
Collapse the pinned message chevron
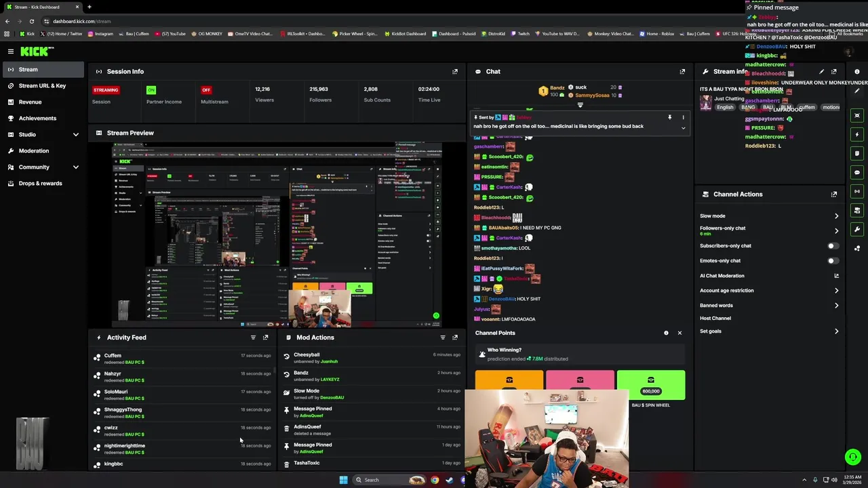pos(683,128)
